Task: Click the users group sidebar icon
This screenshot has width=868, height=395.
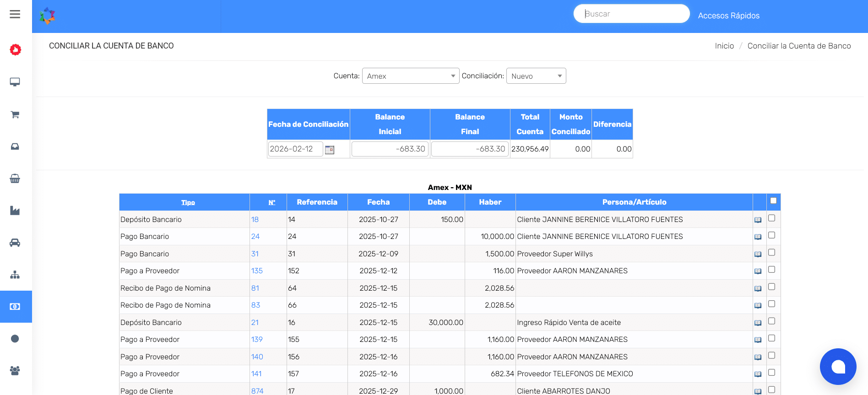Action: coord(15,371)
